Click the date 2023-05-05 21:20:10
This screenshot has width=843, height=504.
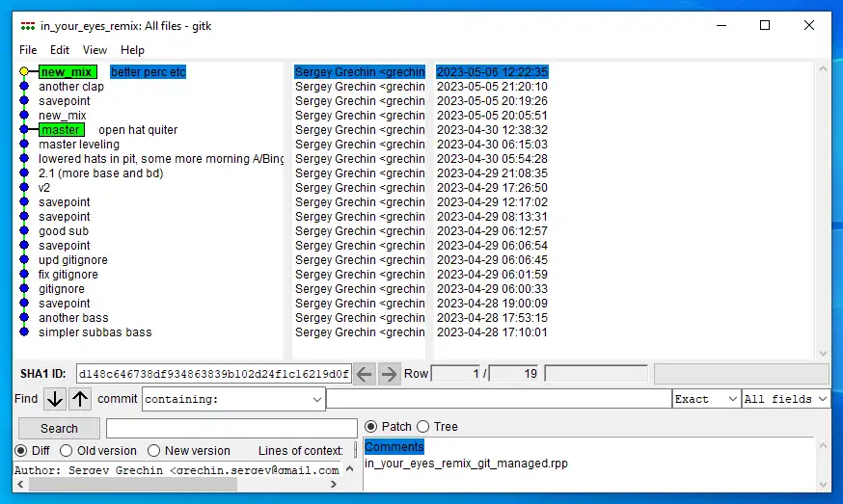pos(492,87)
